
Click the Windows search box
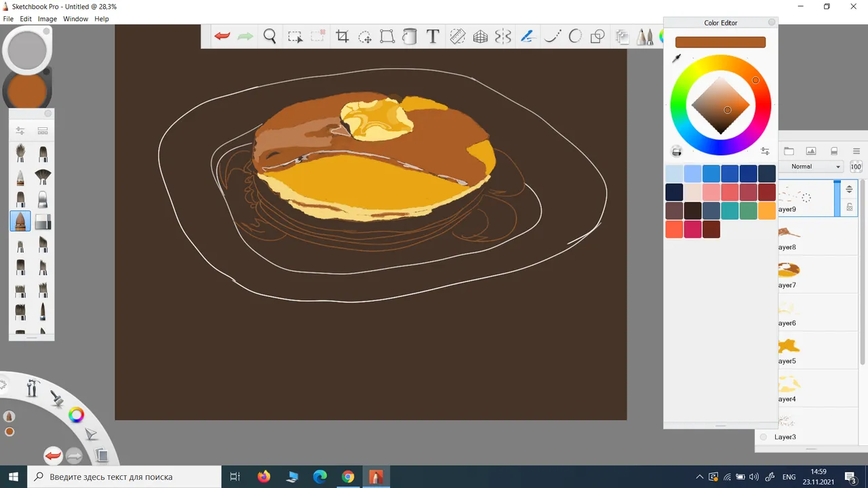click(x=123, y=476)
